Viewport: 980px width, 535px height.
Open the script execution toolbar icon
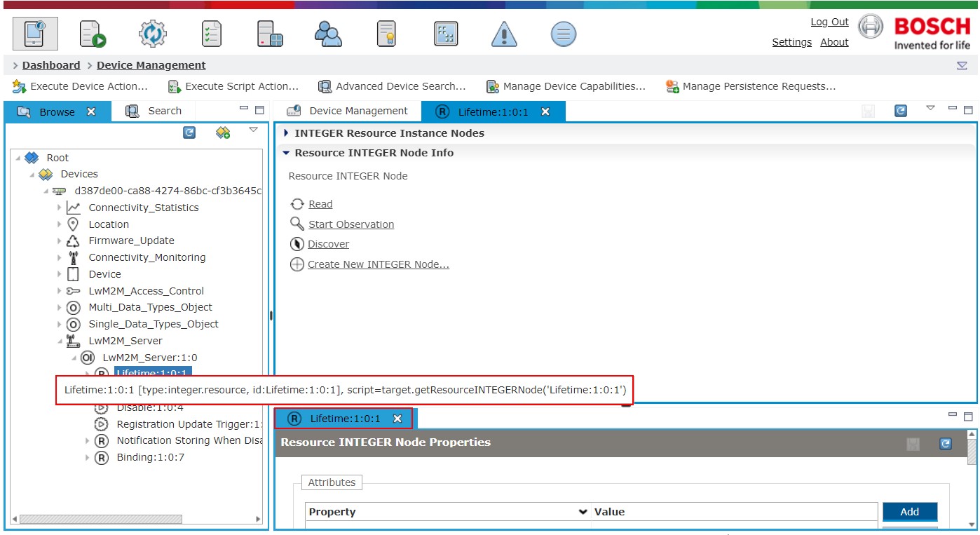point(93,34)
